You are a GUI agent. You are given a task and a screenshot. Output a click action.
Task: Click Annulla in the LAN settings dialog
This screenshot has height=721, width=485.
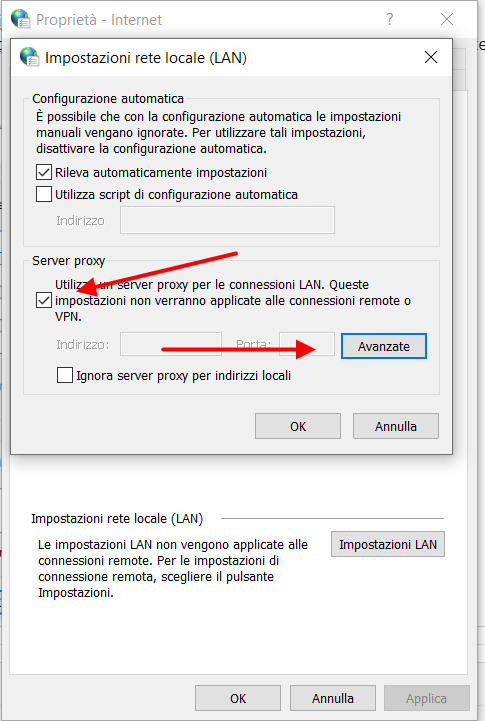pyautogui.click(x=396, y=426)
